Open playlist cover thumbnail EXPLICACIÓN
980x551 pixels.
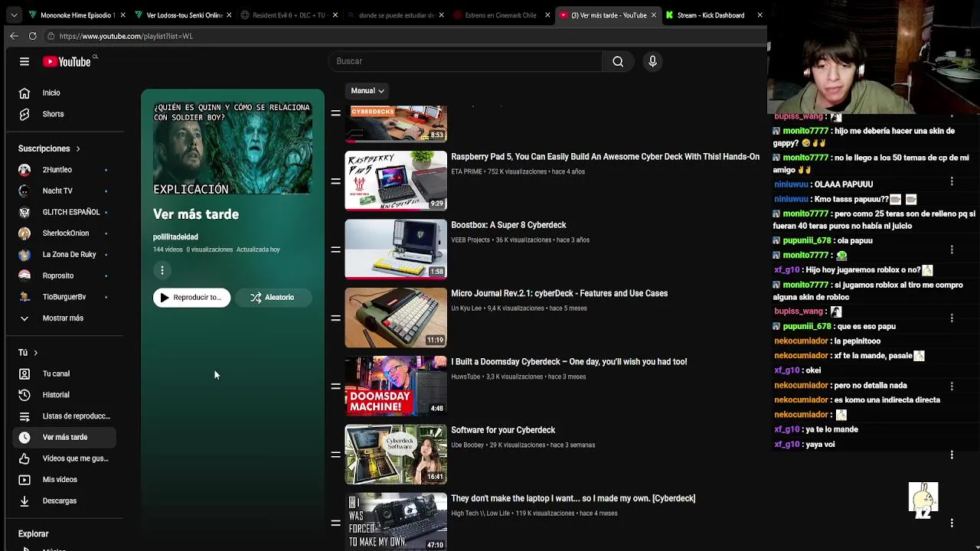pos(233,148)
